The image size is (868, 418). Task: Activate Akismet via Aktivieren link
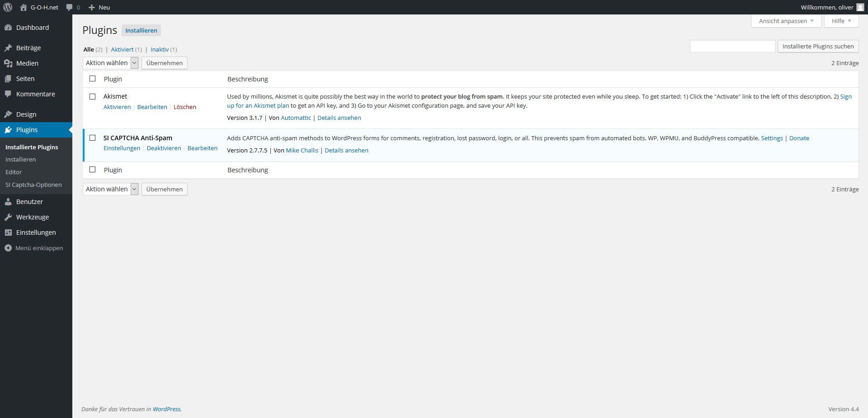[117, 107]
